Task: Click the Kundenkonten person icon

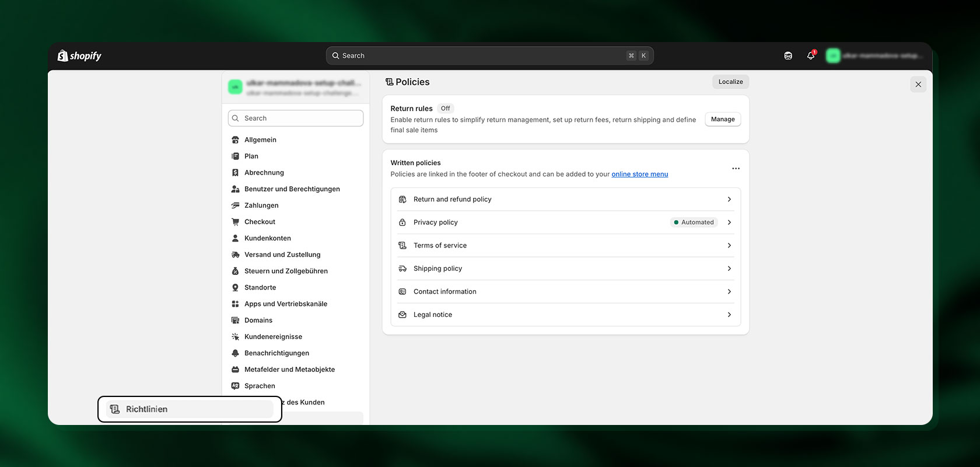Action: coord(235,238)
